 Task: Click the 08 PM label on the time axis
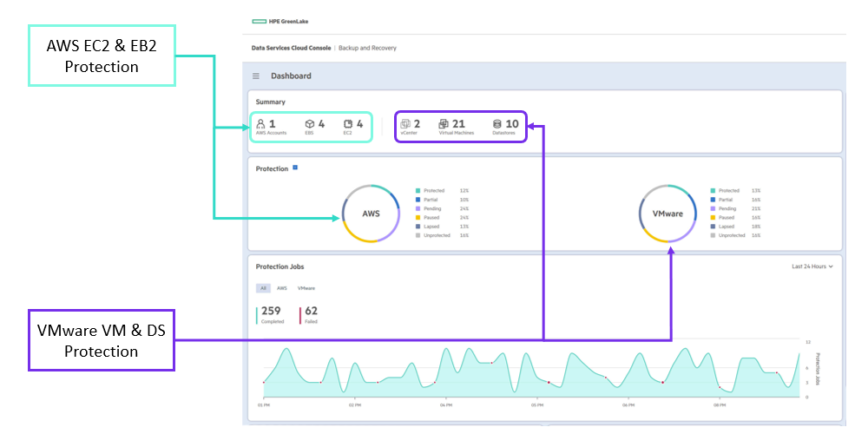tap(719, 405)
